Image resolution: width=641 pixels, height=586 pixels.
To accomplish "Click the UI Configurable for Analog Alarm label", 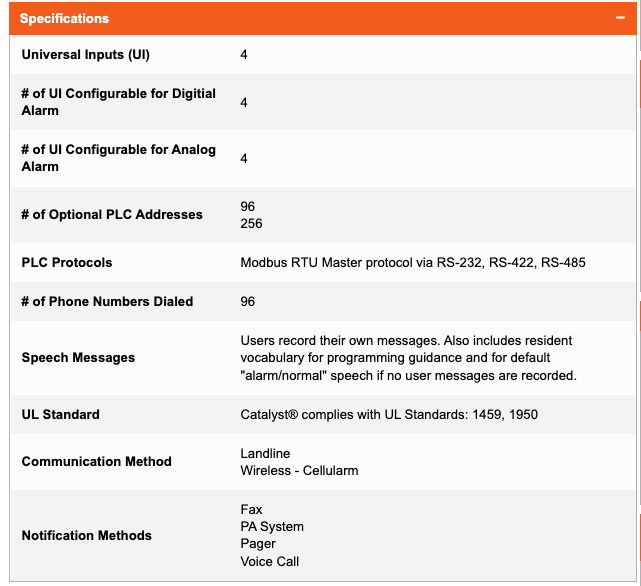I will point(118,158).
